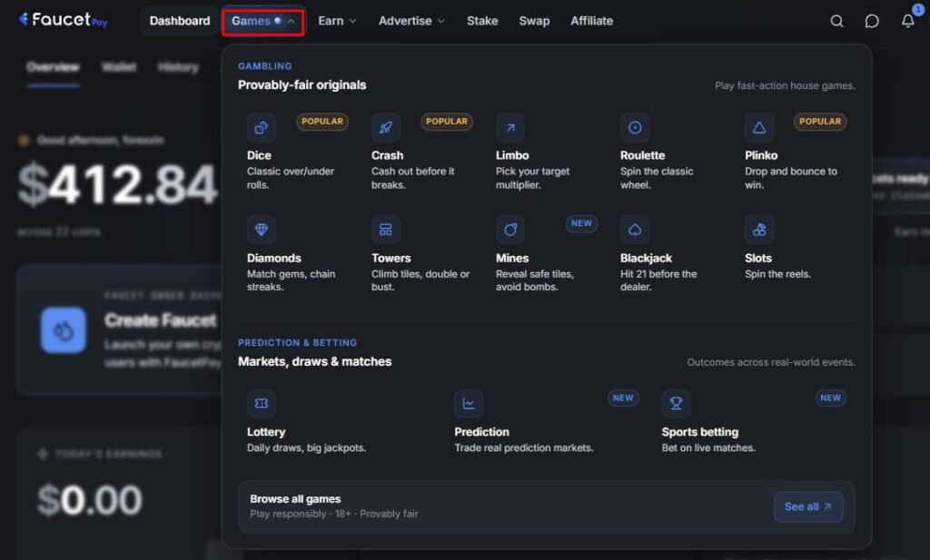
Task: Click the Crash rocket icon
Action: pyautogui.click(x=385, y=127)
